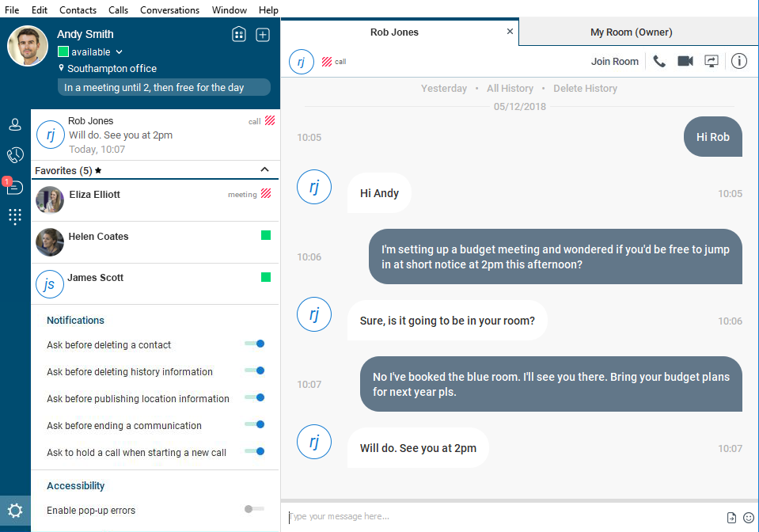Show Yesterday's chat history
Screen dimensions: 759x532
[444, 88]
